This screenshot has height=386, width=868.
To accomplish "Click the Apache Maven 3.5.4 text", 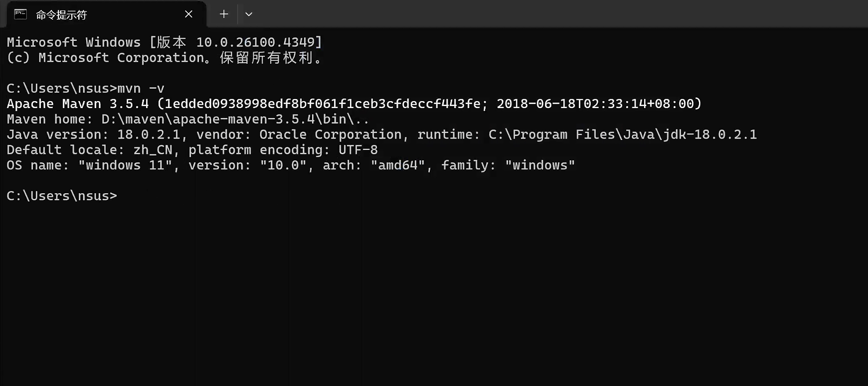I will pyautogui.click(x=78, y=104).
